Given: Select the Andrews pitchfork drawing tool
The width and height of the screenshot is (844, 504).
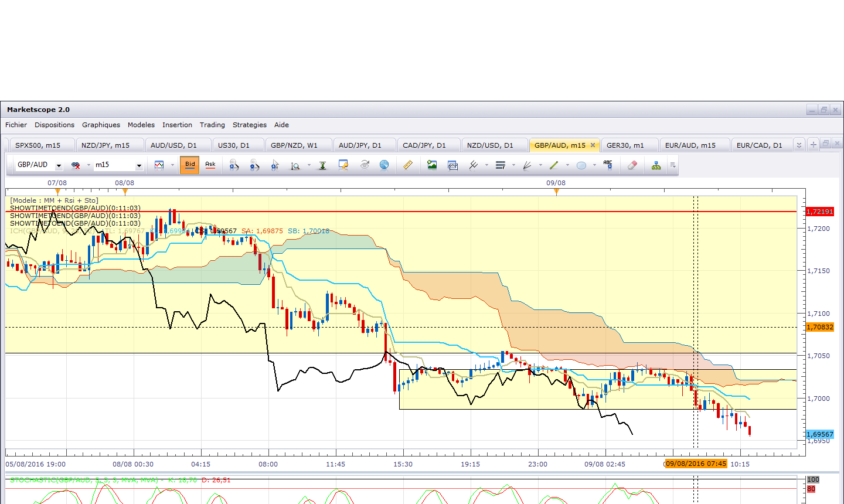Looking at the screenshot, I should tap(474, 165).
